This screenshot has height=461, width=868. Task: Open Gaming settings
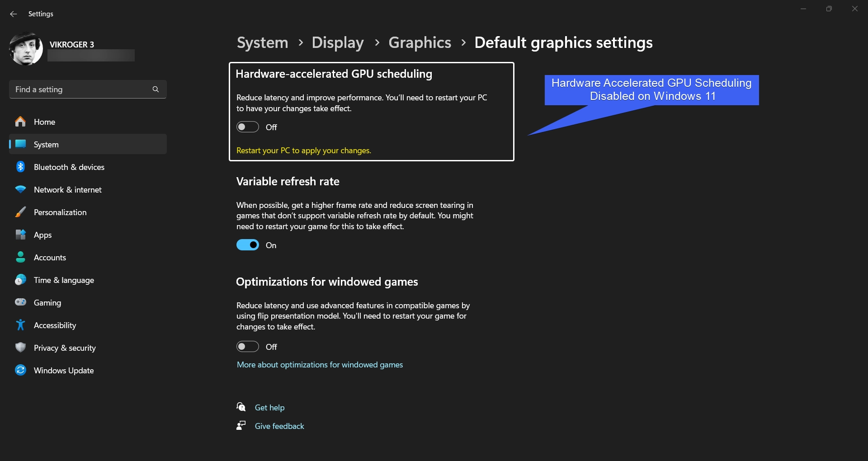[x=88, y=302]
